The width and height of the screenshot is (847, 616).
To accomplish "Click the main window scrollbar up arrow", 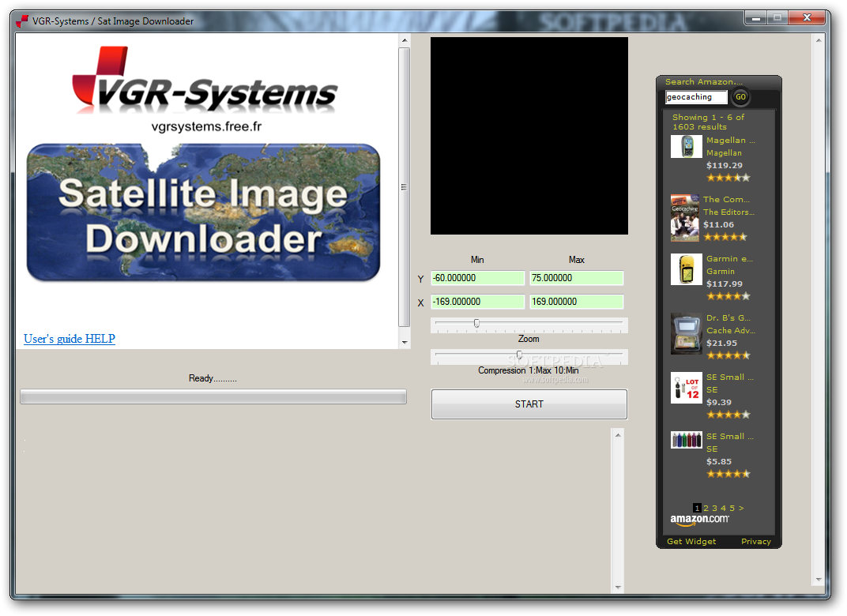I will (819, 40).
